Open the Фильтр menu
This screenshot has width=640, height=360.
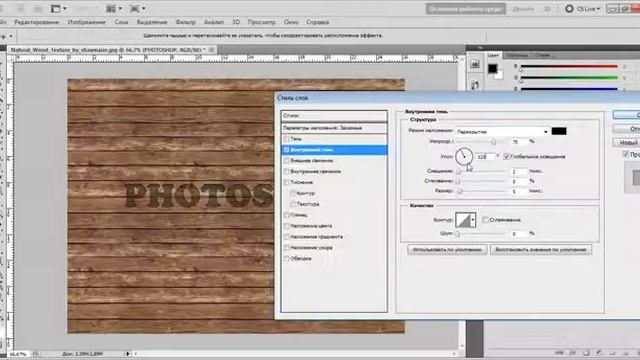(186, 22)
